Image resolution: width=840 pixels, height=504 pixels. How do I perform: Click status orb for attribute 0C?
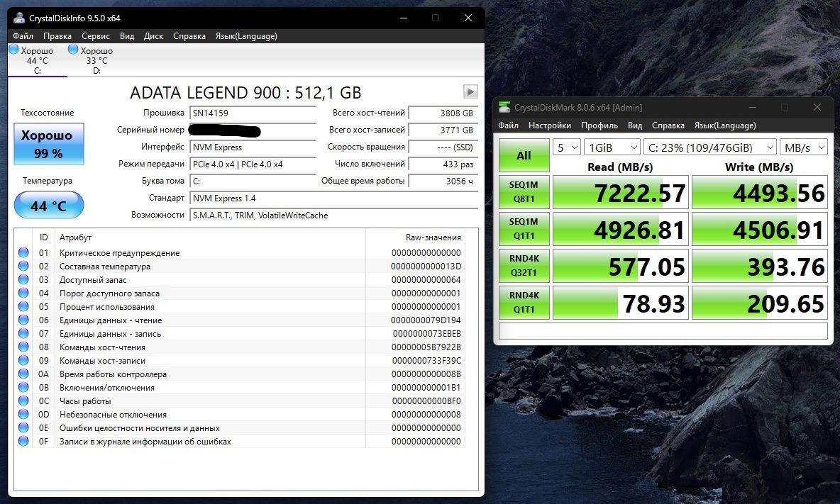click(23, 401)
